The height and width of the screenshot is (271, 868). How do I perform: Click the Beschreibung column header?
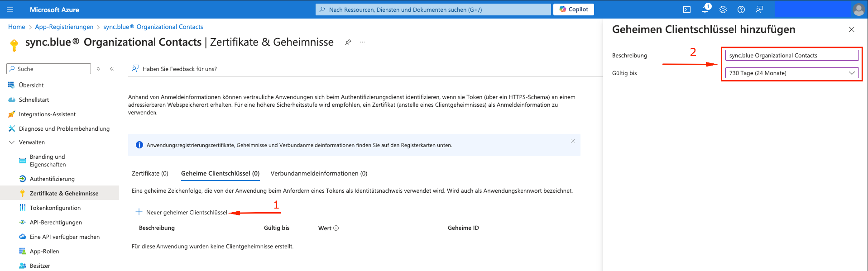click(157, 228)
